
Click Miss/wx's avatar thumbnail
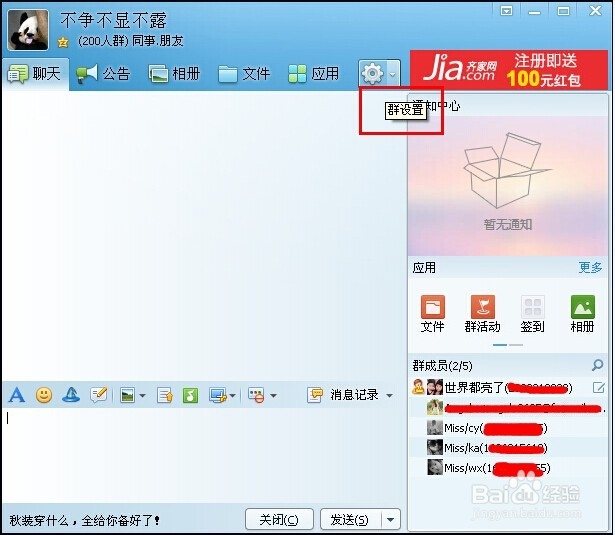[435, 468]
